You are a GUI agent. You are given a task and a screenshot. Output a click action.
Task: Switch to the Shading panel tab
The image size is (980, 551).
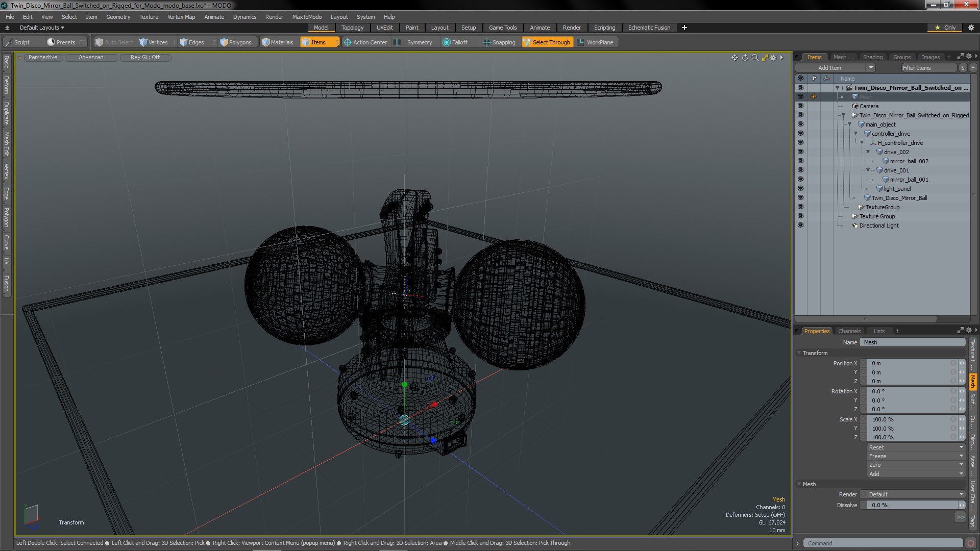[x=872, y=57]
